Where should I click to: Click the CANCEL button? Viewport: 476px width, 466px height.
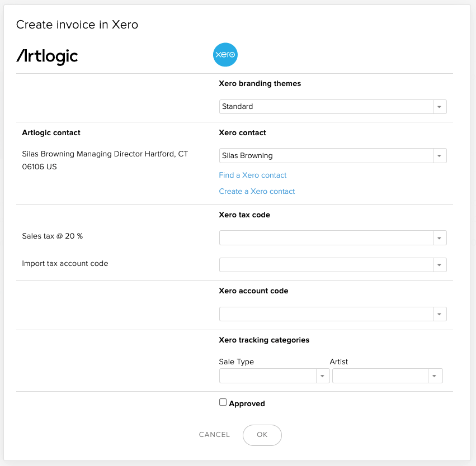click(214, 435)
